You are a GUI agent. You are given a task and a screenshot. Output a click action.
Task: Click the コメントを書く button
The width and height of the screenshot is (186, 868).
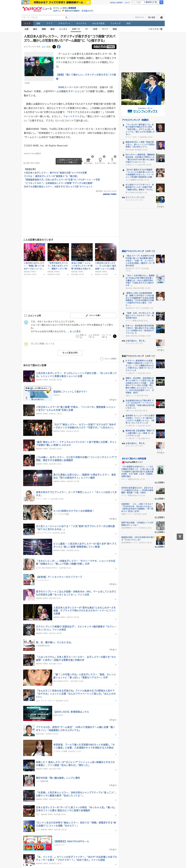tap(93, 315)
